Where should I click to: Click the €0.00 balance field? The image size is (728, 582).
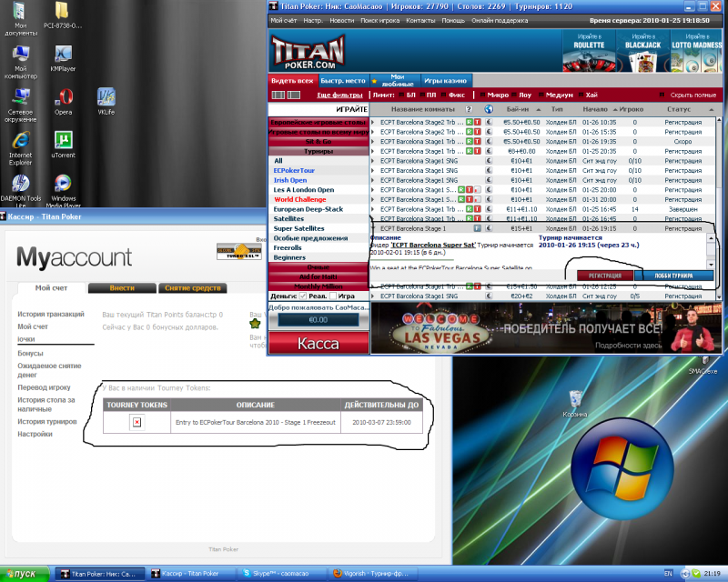tap(318, 320)
